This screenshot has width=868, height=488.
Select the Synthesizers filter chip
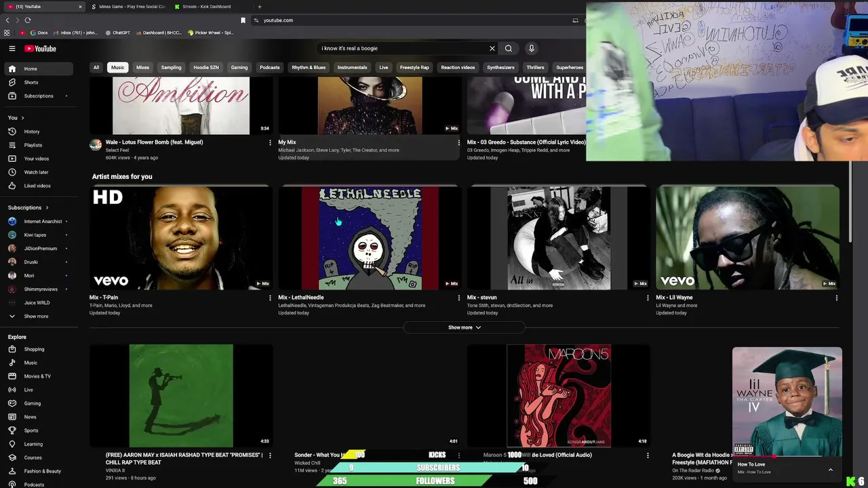(x=500, y=67)
